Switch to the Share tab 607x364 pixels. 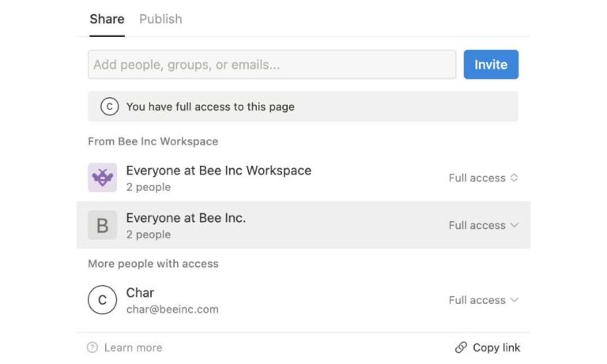tap(107, 19)
